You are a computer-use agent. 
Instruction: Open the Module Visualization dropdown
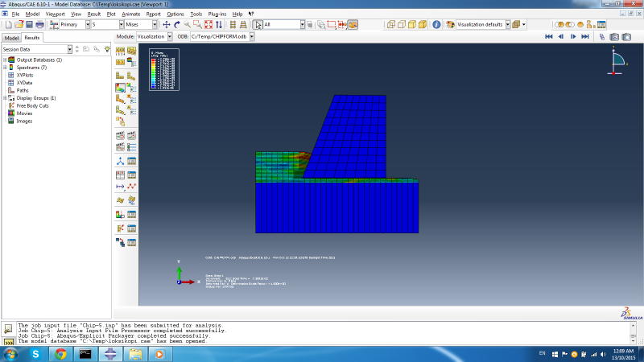170,36
